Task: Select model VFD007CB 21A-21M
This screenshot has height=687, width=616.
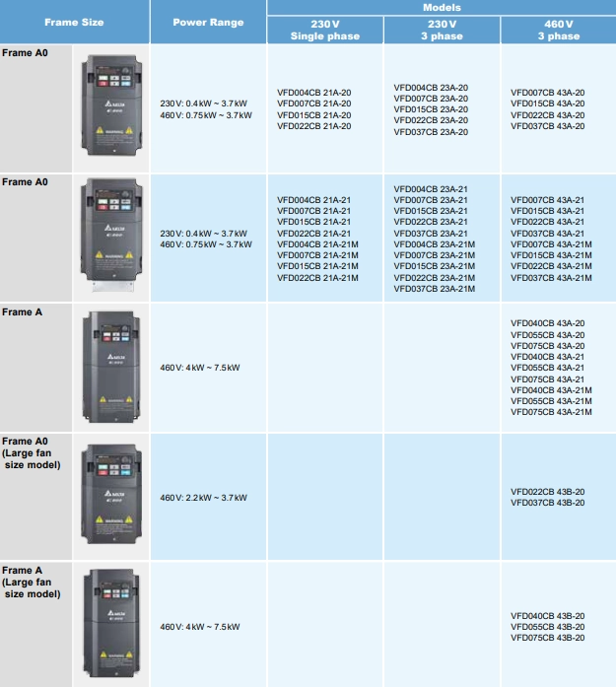Action: point(317,255)
